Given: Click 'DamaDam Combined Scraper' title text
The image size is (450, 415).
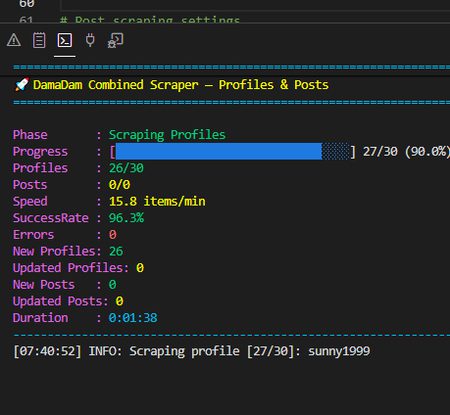Looking at the screenshot, I should pyautogui.click(x=115, y=85).
